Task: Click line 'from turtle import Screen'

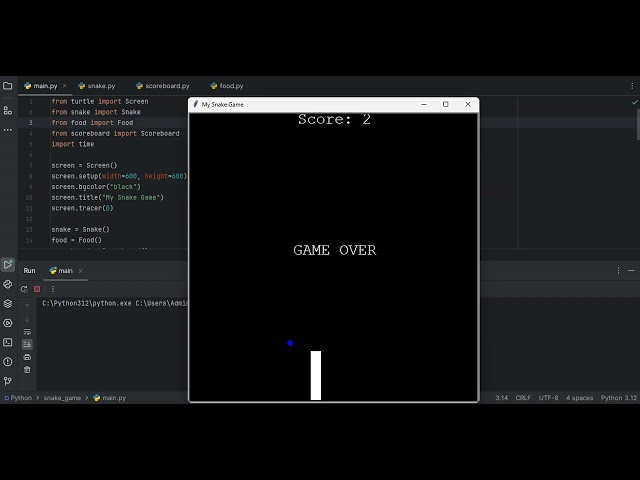Action: pyautogui.click(x=100, y=101)
